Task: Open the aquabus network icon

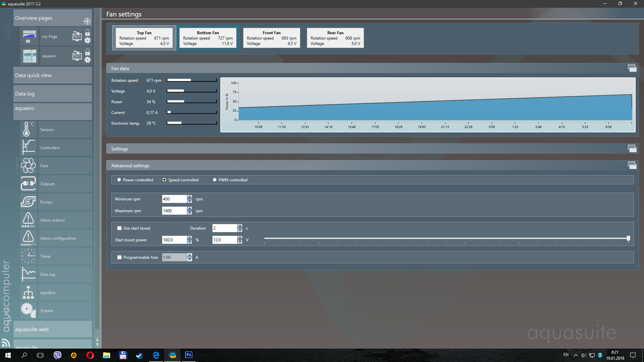Action: pos(28,292)
